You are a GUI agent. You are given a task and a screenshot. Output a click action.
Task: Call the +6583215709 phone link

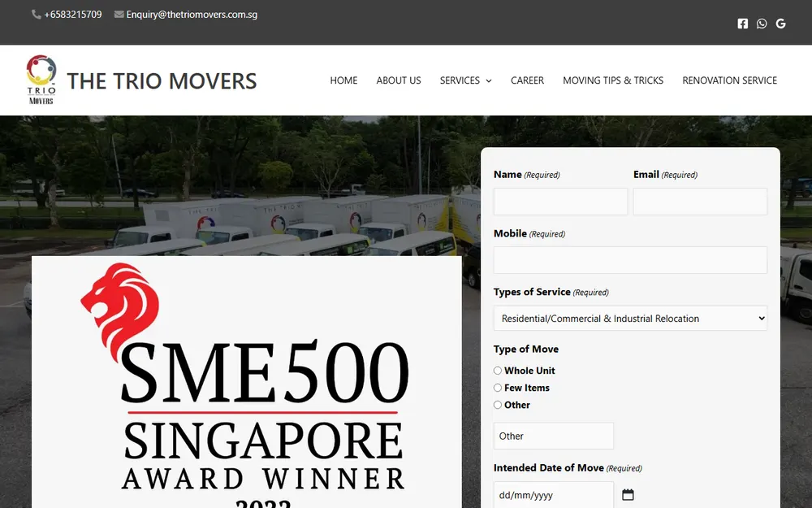(x=73, y=15)
